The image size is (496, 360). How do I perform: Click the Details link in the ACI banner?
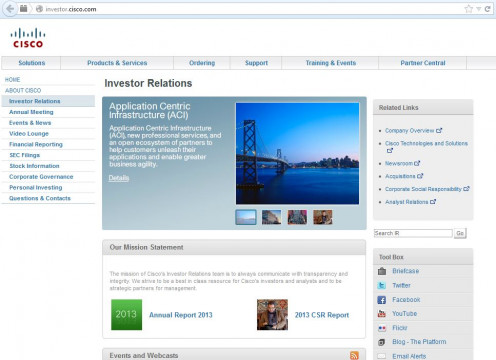(119, 178)
